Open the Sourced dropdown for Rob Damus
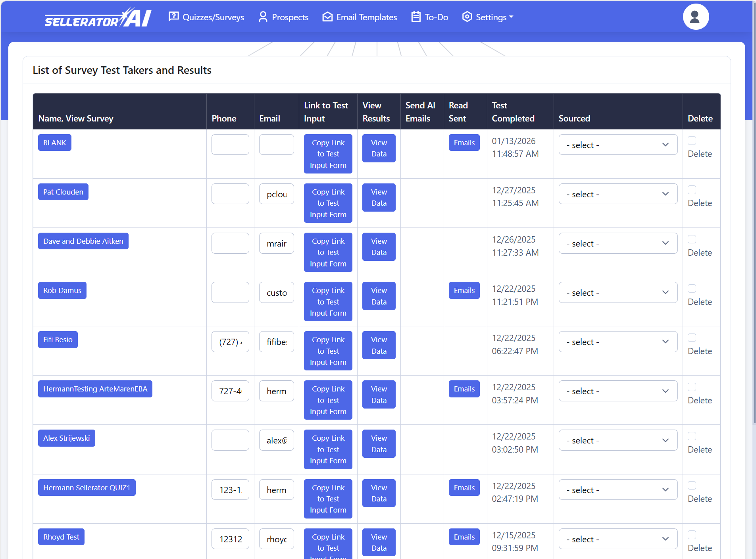 (x=617, y=293)
